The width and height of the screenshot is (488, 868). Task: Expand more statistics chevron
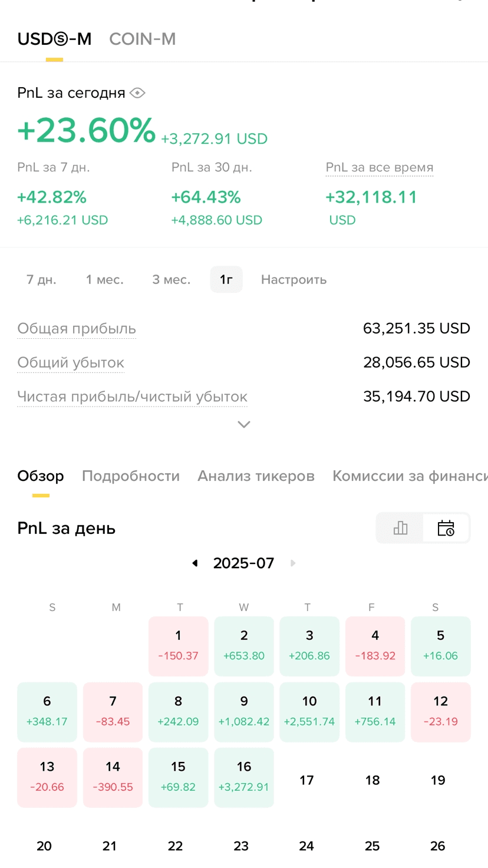tap(244, 424)
